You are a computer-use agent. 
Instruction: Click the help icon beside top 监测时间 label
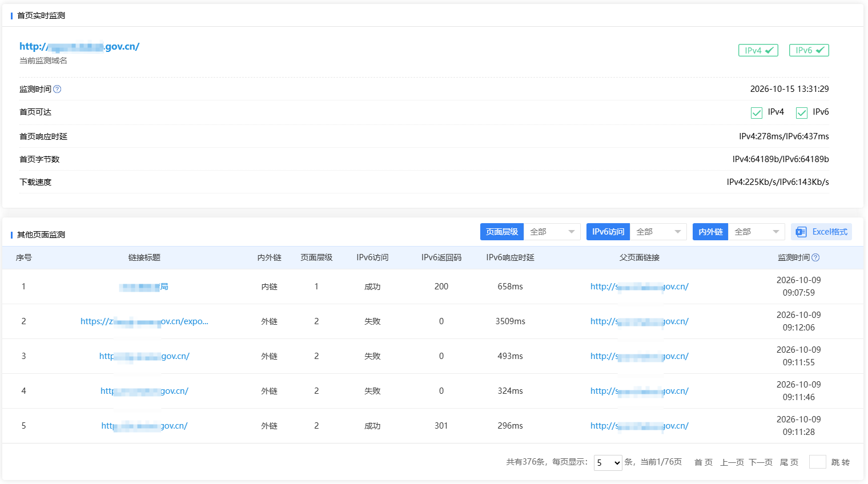coord(57,89)
